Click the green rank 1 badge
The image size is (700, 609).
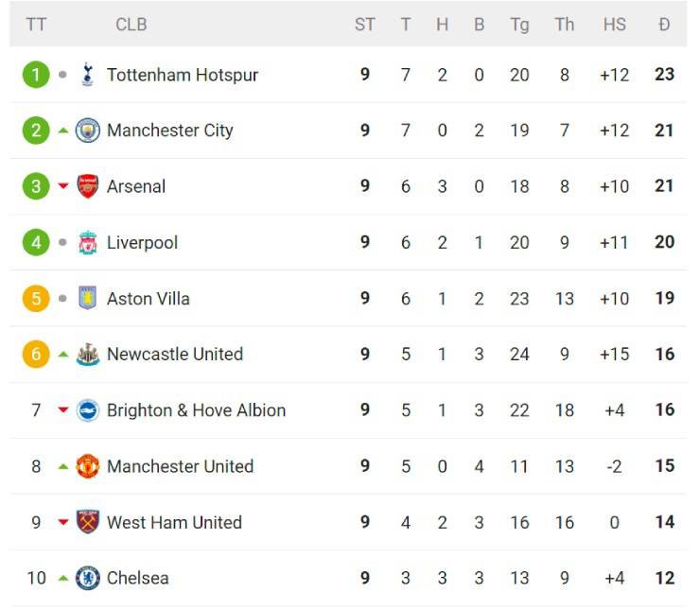click(x=36, y=75)
